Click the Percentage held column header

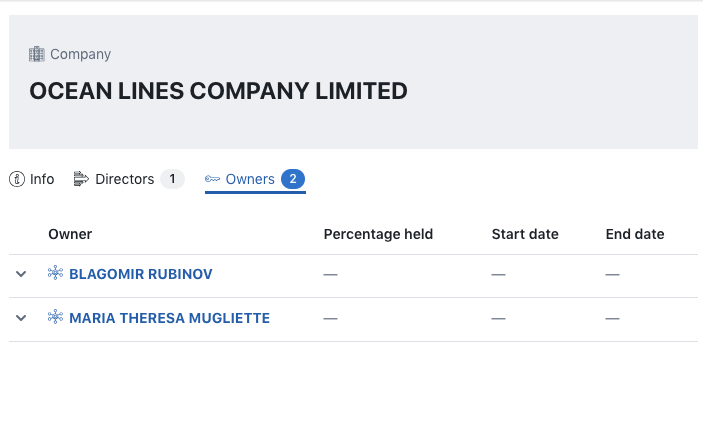pos(378,234)
